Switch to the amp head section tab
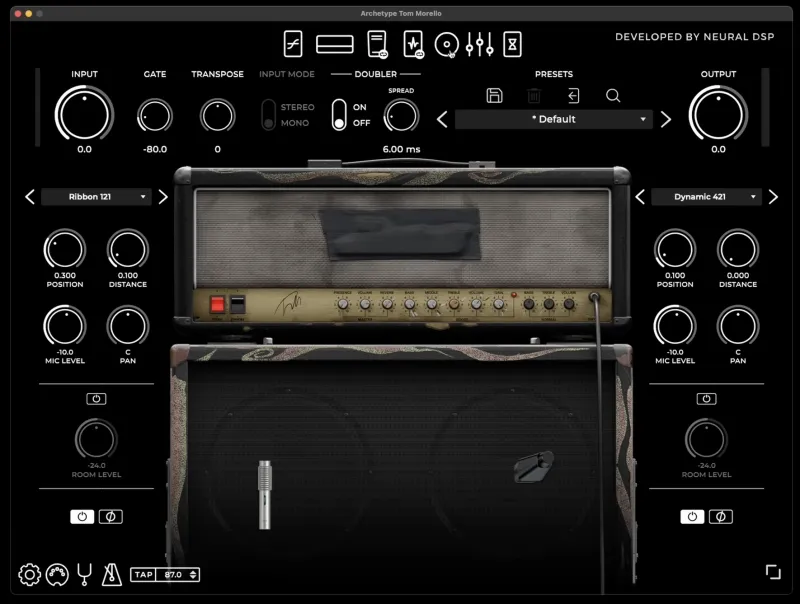Viewport: 800px width, 604px height. pyautogui.click(x=334, y=44)
